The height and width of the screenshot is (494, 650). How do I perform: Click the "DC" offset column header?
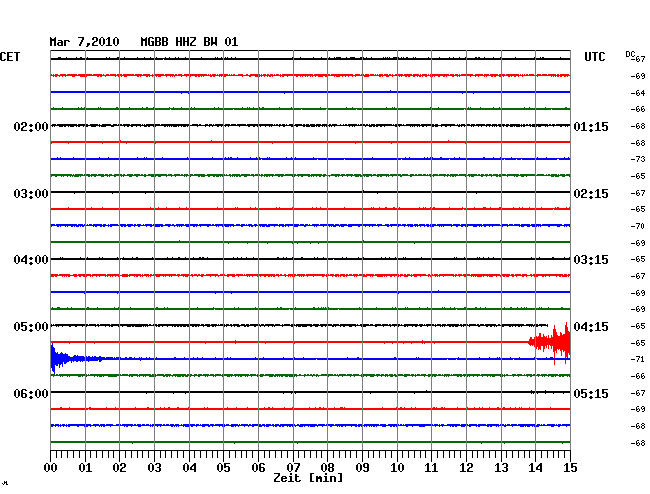(630, 54)
